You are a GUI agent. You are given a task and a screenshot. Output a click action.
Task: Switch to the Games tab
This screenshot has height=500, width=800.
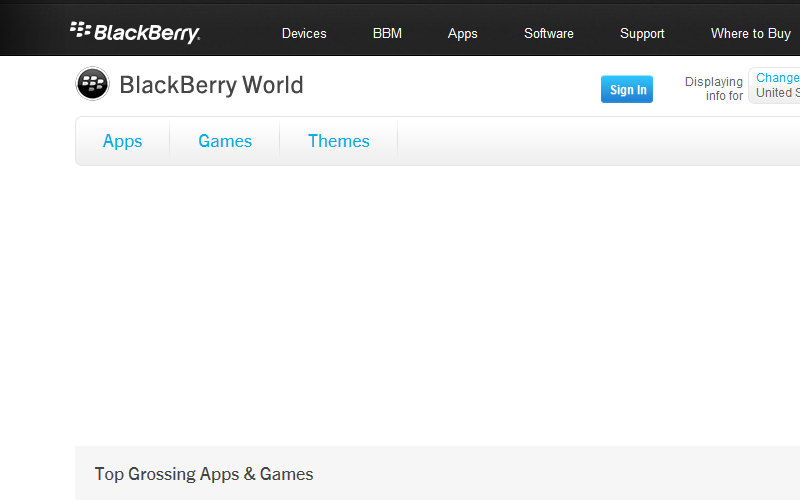pos(225,141)
